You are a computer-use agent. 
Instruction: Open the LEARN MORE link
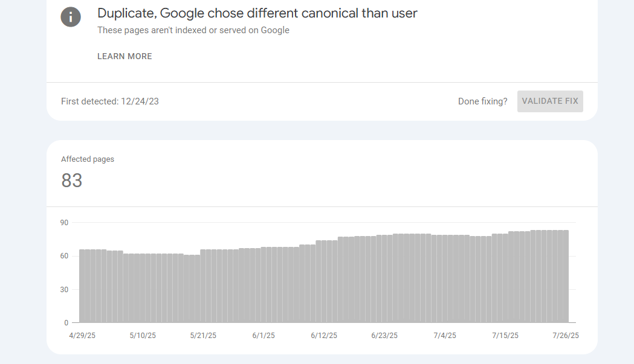[x=125, y=57]
